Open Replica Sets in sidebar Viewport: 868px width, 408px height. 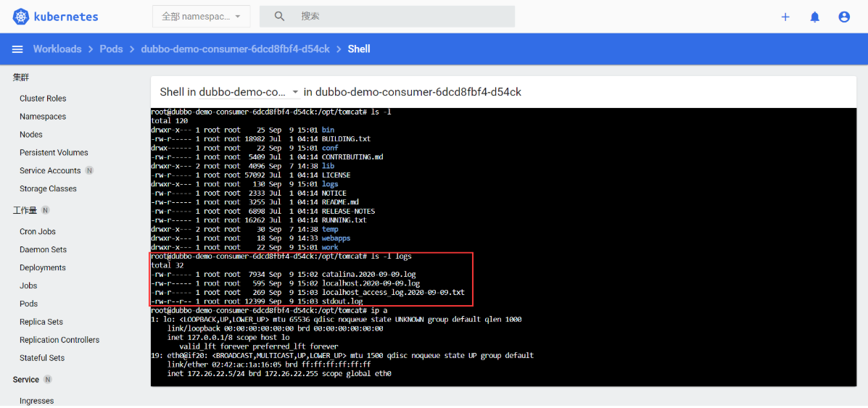(41, 322)
